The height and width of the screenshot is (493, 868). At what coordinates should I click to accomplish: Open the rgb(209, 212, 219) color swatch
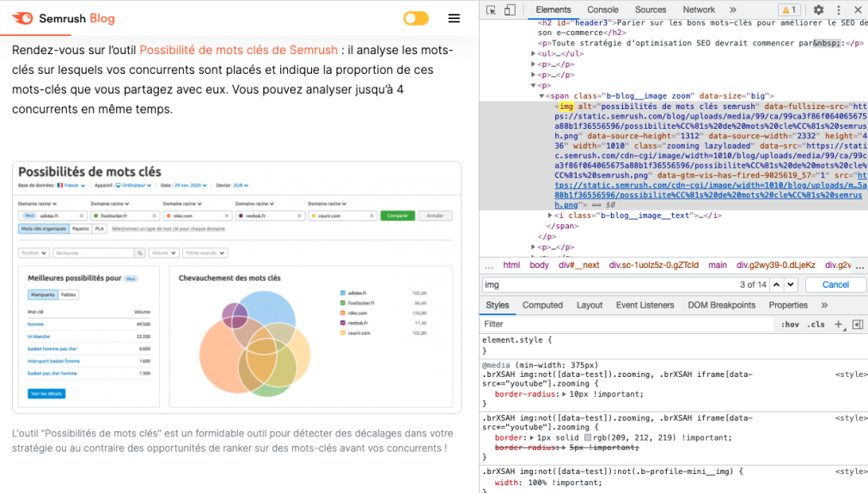pos(588,438)
